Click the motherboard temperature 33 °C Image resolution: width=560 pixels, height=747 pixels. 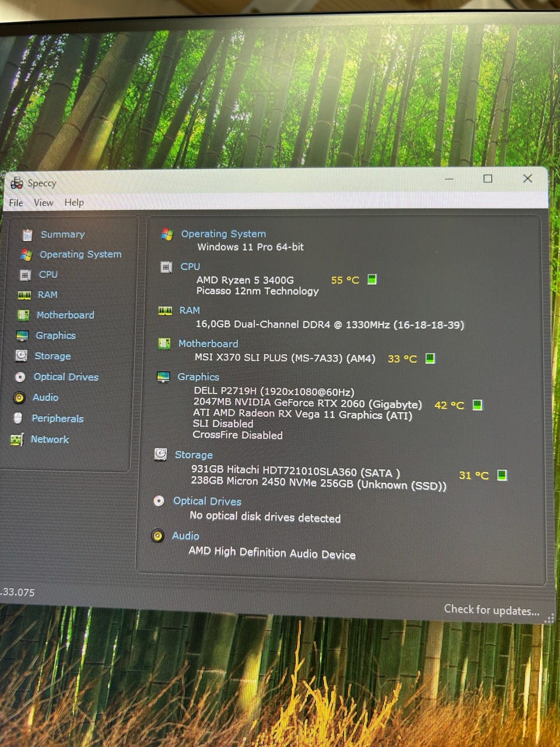click(402, 359)
